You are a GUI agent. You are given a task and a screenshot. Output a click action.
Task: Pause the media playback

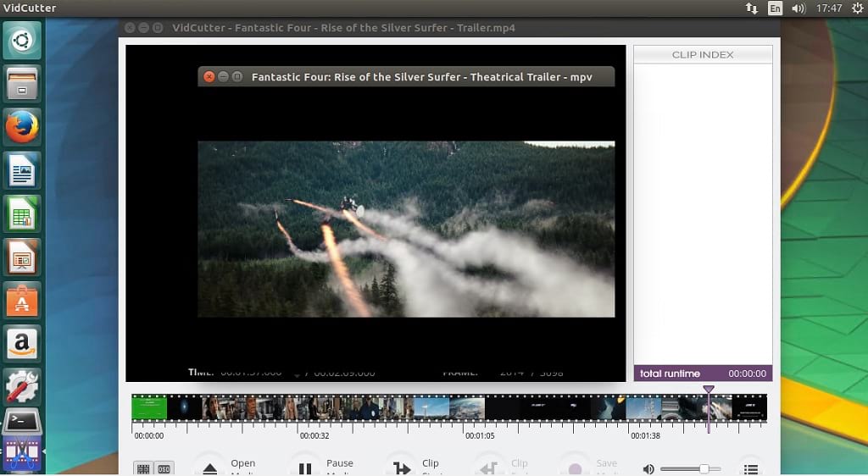tap(305, 469)
